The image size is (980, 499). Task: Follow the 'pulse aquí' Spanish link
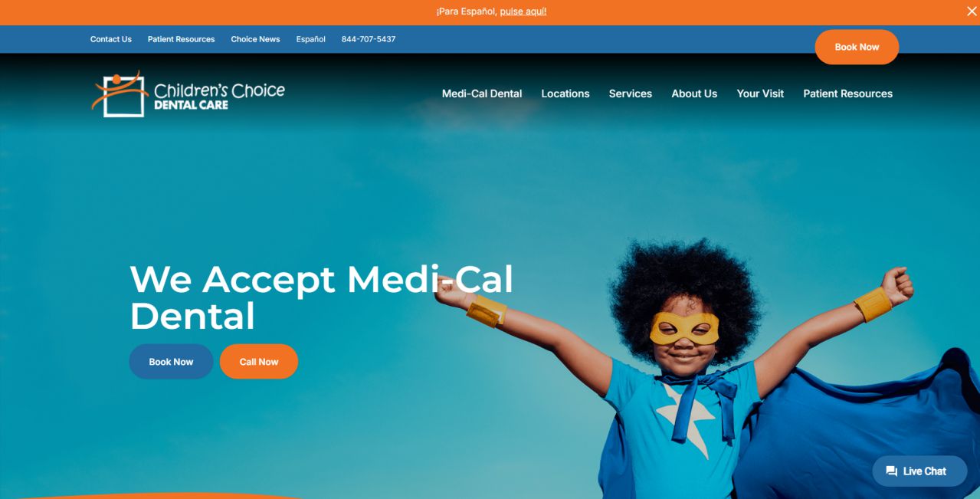coord(523,11)
